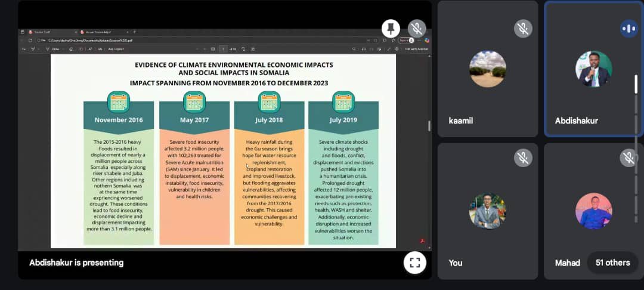Viewport: 644px width, 290px height.
Task: Select the Draw tool in PDF toolbar
Action: [52, 49]
